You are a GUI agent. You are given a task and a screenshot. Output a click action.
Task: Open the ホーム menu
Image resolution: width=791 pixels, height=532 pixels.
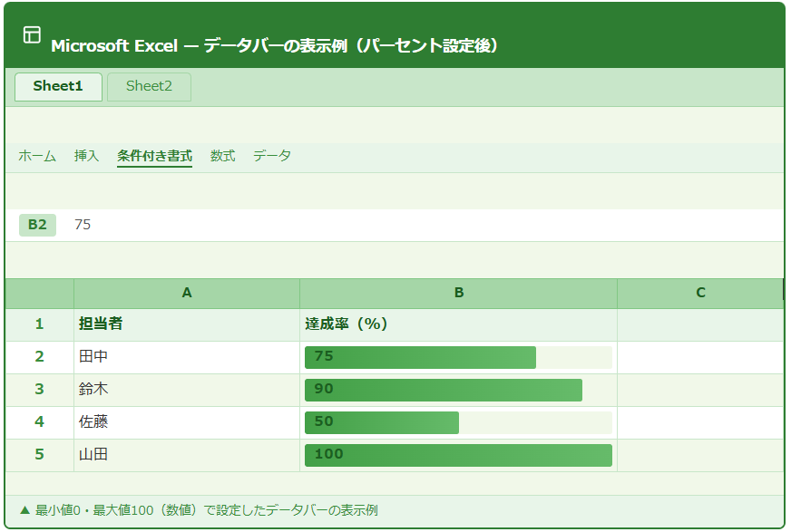[37, 156]
